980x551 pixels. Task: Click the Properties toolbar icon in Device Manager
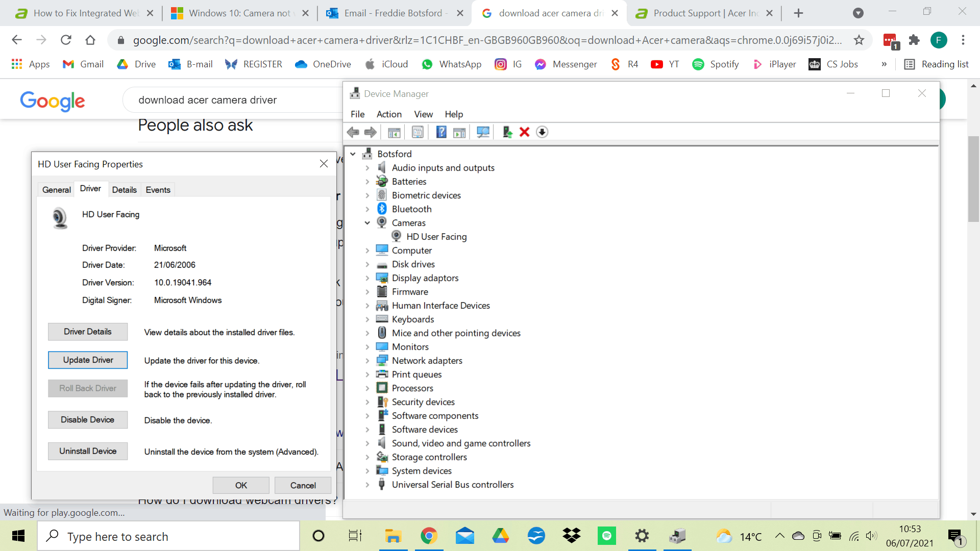coord(418,132)
